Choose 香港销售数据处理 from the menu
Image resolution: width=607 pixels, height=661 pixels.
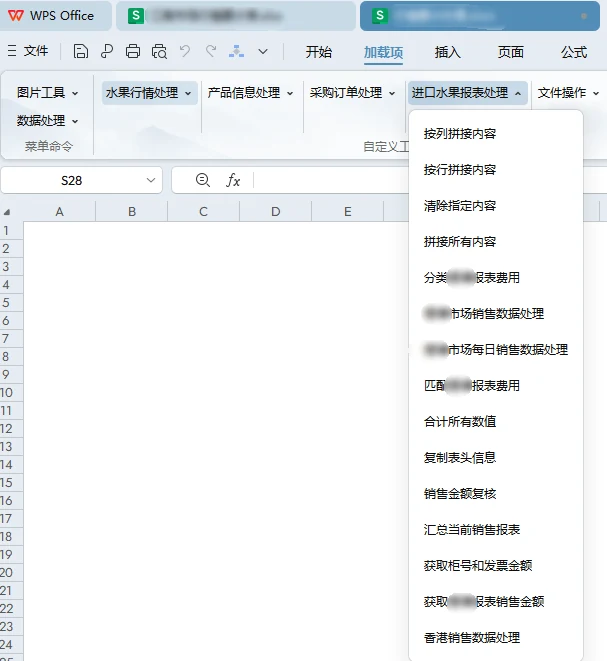472,637
